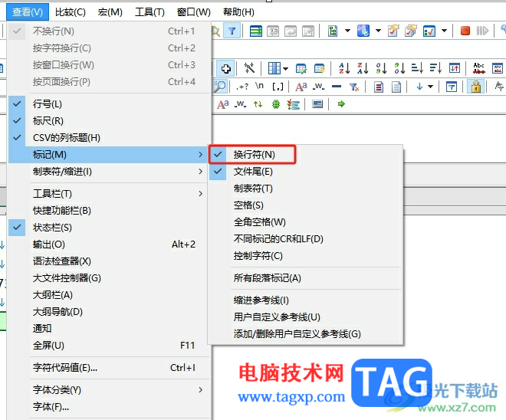Sort A to Z ascending

coord(344,68)
